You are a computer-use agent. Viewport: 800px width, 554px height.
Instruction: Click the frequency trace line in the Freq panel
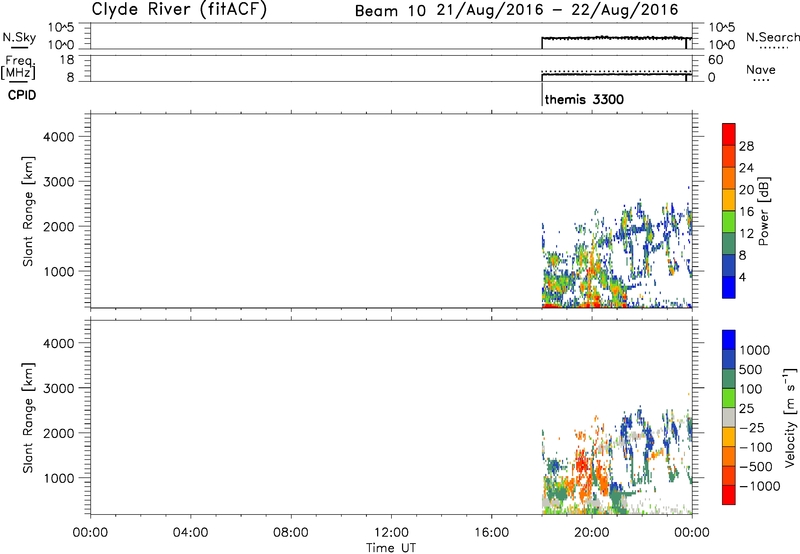pos(616,74)
